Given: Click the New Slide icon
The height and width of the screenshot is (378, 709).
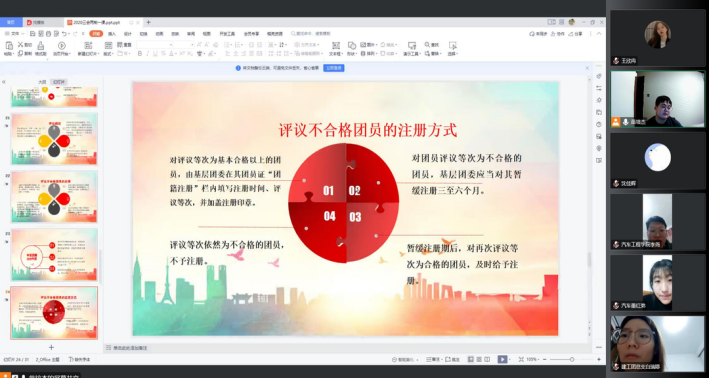Looking at the screenshot, I should (x=88, y=45).
